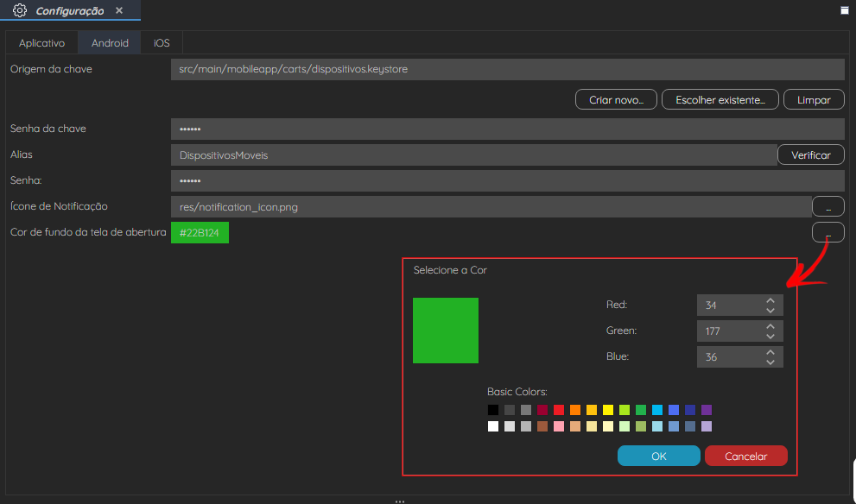
Task: Pick the pale cream yellow swatch
Action: [607, 426]
